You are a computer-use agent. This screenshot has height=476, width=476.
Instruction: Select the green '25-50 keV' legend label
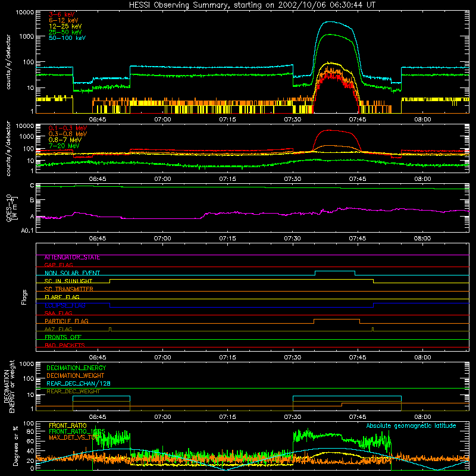coord(65,32)
